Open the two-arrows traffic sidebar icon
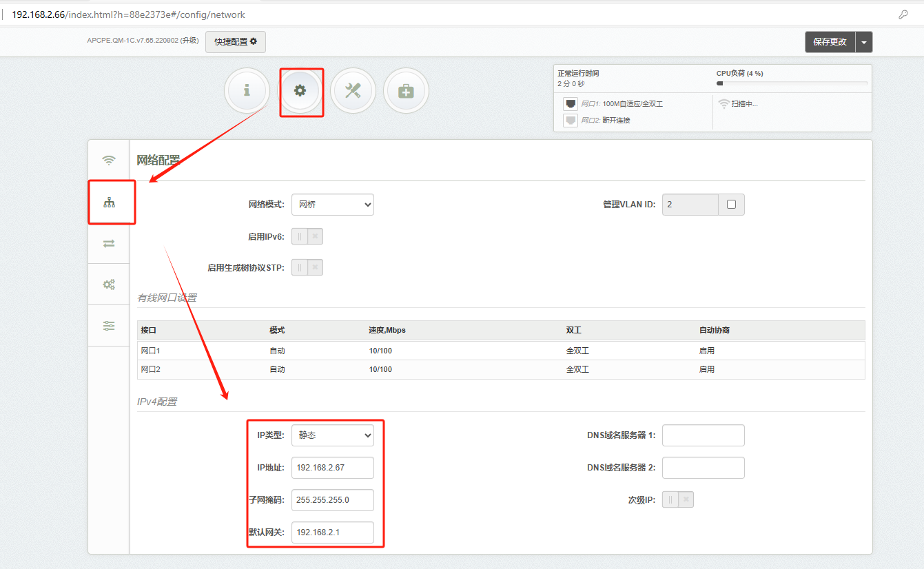The height and width of the screenshot is (569, 924). pyautogui.click(x=109, y=243)
